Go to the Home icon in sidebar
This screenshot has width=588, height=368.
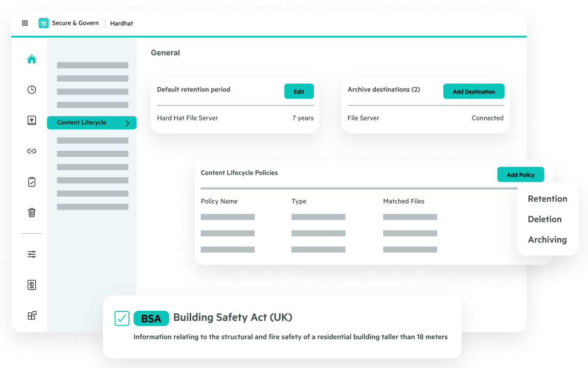click(x=32, y=59)
